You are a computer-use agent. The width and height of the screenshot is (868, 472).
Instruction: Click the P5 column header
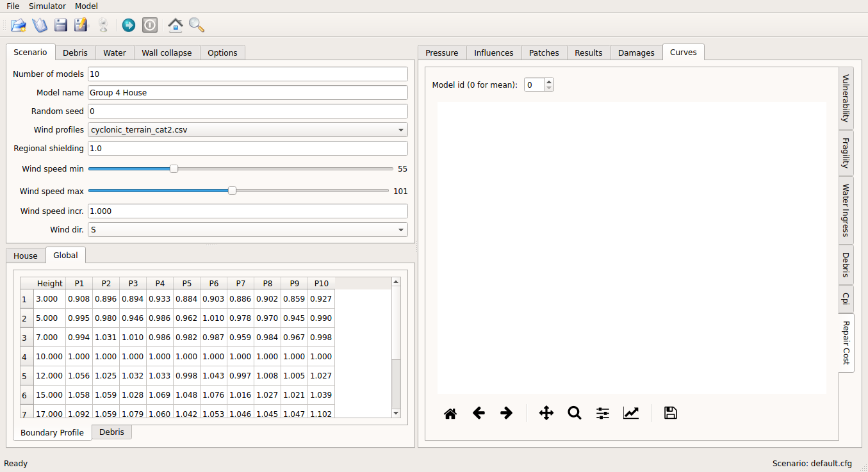coord(186,283)
